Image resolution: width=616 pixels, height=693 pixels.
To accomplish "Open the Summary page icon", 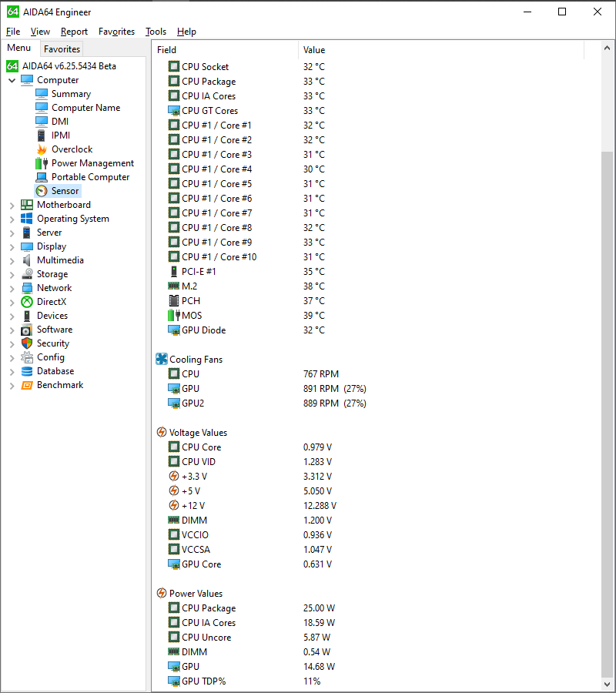I will (x=42, y=94).
